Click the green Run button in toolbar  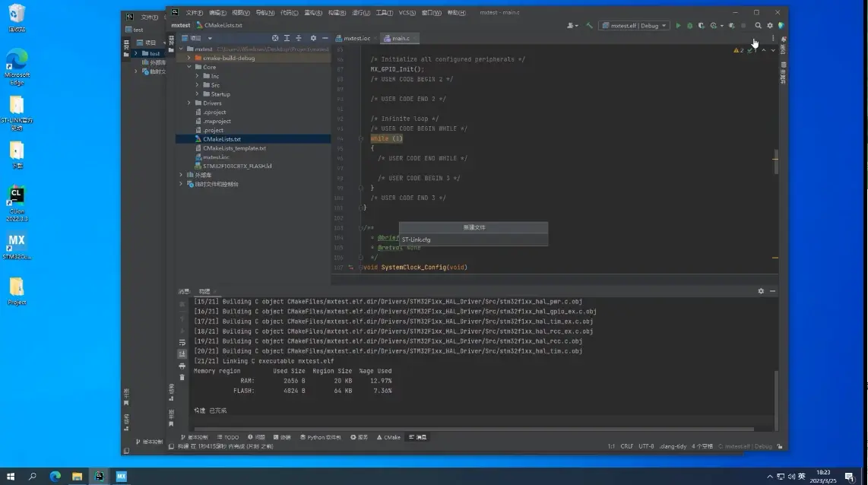pos(679,26)
